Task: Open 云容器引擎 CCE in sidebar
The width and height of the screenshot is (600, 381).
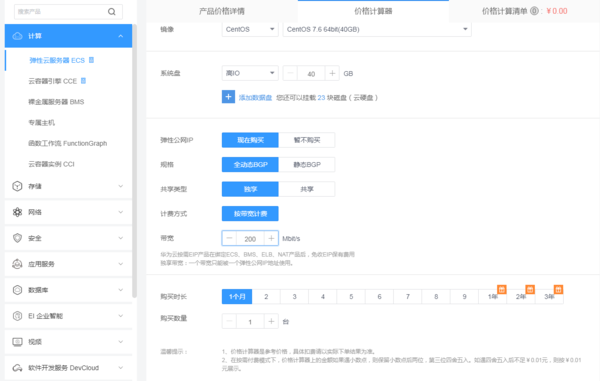Action: 52,81
